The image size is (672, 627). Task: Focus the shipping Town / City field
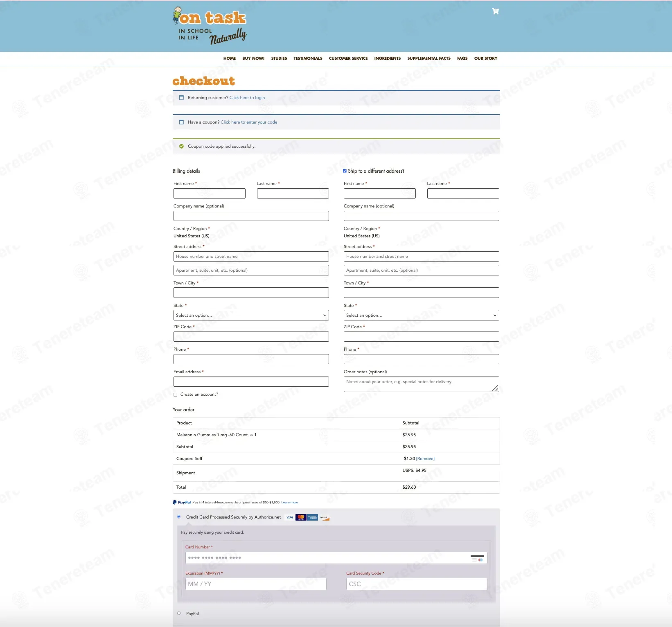coord(422,293)
